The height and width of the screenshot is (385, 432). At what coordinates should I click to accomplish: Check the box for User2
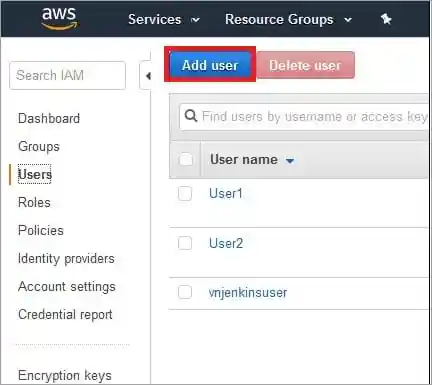[x=185, y=243]
